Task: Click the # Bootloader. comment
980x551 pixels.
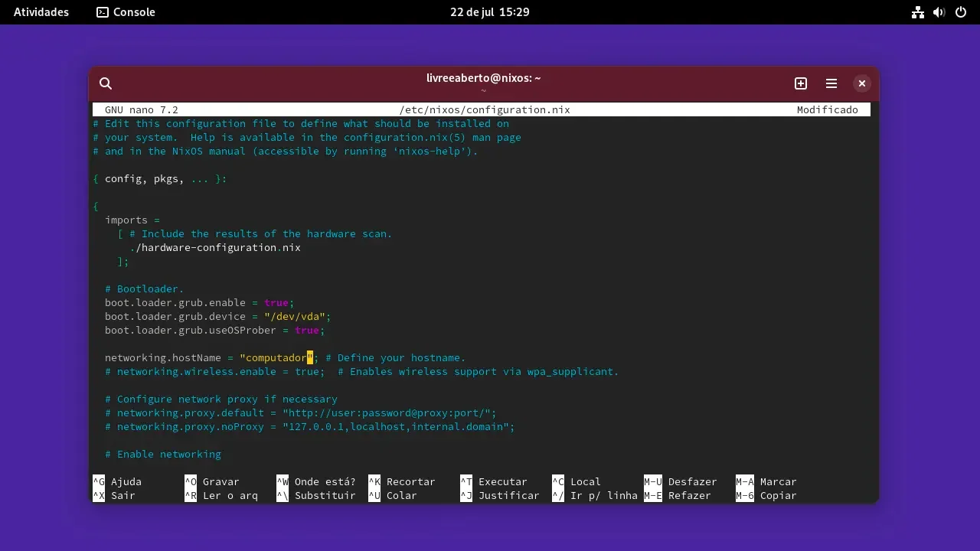Action: [x=145, y=289]
